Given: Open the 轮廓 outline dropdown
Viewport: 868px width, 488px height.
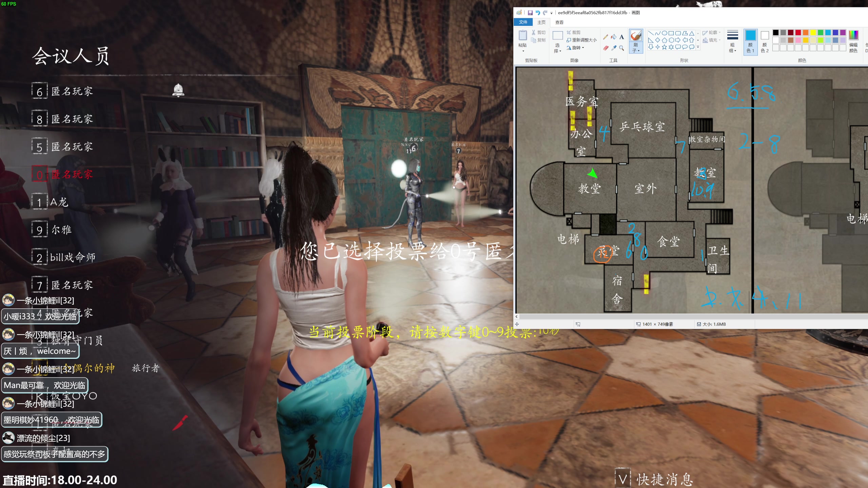Looking at the screenshot, I should pyautogui.click(x=712, y=33).
